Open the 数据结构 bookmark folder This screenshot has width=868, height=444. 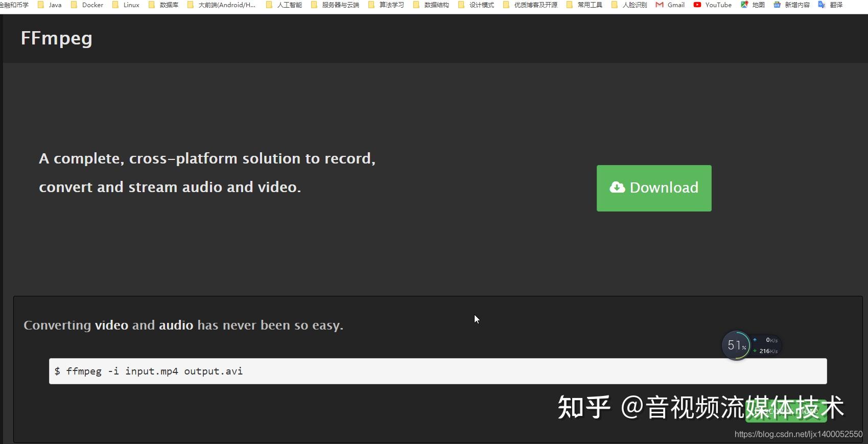click(431, 5)
